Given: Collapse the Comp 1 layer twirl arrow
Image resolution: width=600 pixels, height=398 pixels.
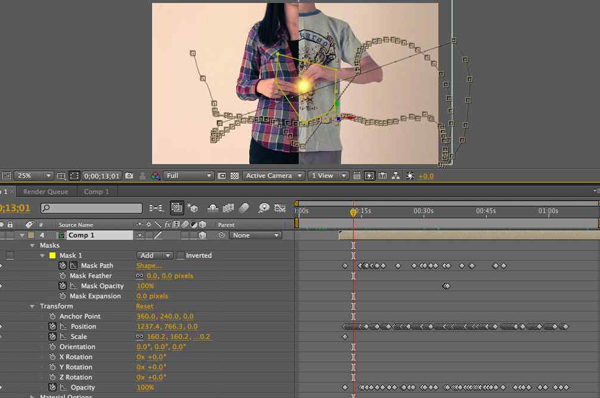Looking at the screenshot, I should (x=22, y=235).
